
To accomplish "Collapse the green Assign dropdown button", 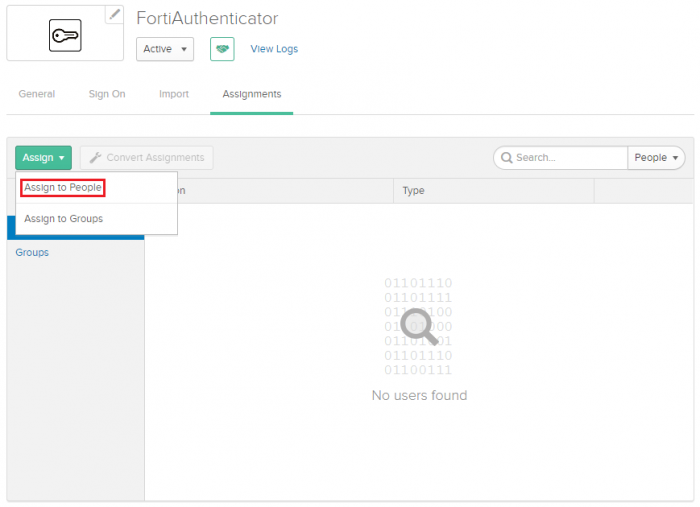I will [x=43, y=158].
